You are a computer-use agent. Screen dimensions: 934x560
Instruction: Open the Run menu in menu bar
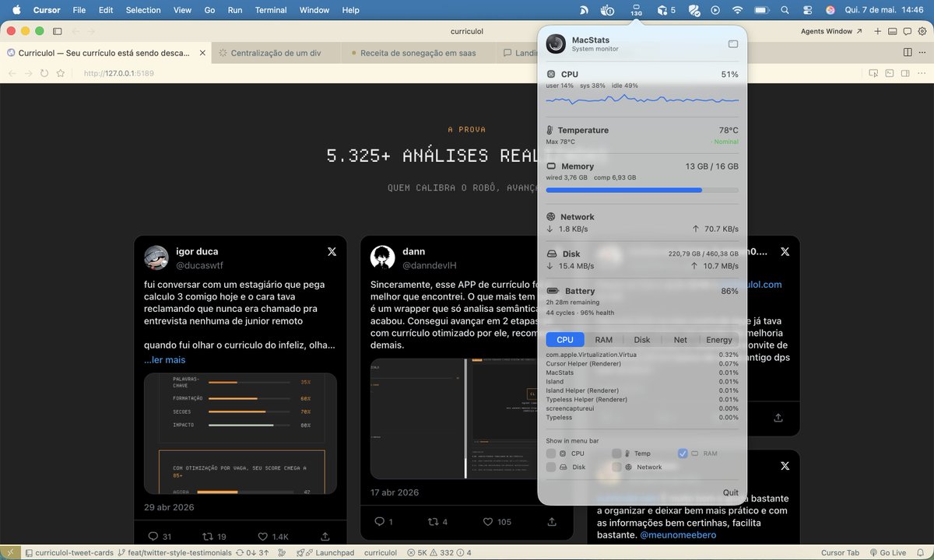pyautogui.click(x=234, y=10)
